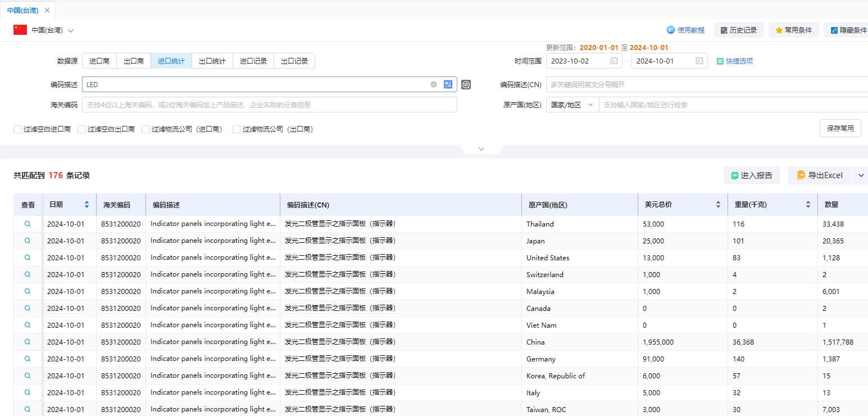Viewport: 868px width, 416px height.
Task: Click the 进入报告 button
Action: pos(752,175)
